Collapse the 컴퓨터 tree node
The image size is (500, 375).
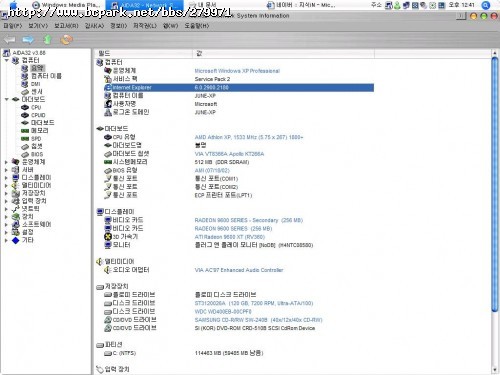(7, 60)
